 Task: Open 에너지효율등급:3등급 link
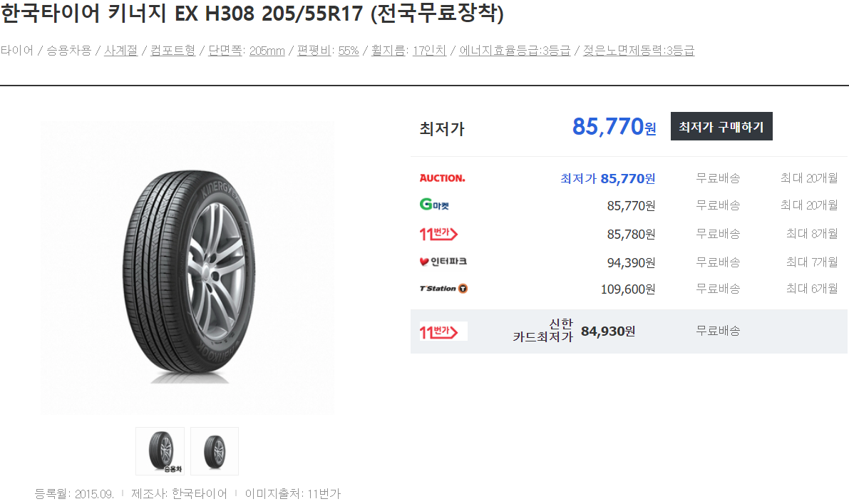515,51
